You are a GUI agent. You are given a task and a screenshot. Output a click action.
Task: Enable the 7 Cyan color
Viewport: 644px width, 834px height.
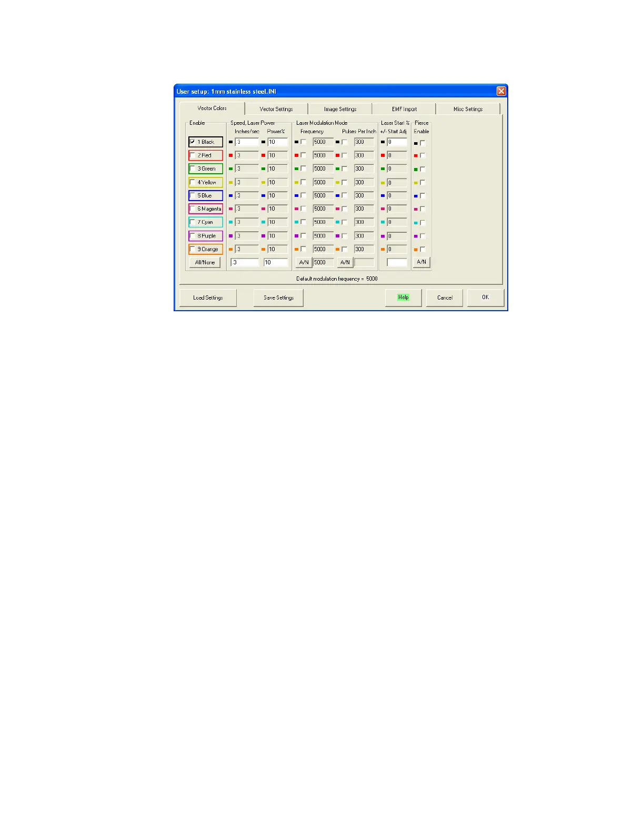(x=193, y=222)
